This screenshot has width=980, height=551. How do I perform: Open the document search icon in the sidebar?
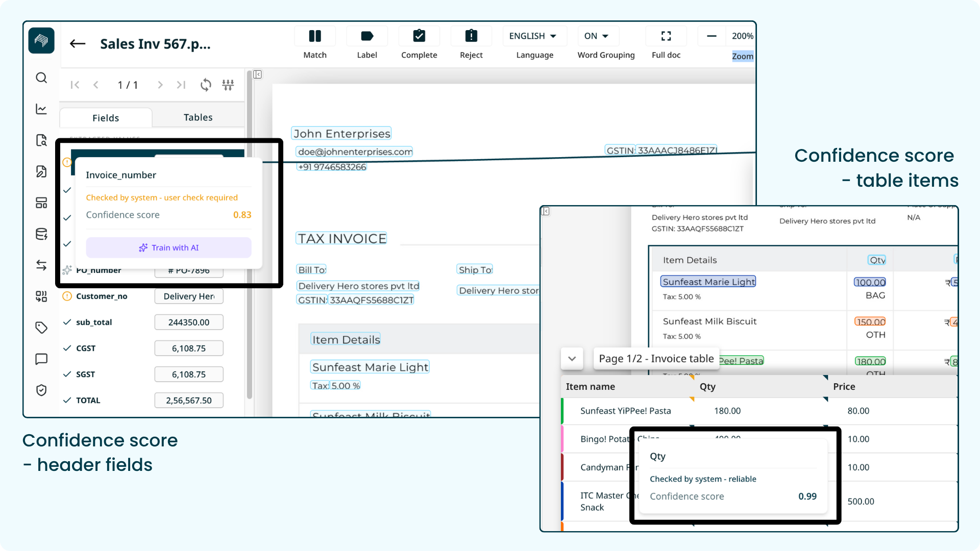click(x=41, y=140)
